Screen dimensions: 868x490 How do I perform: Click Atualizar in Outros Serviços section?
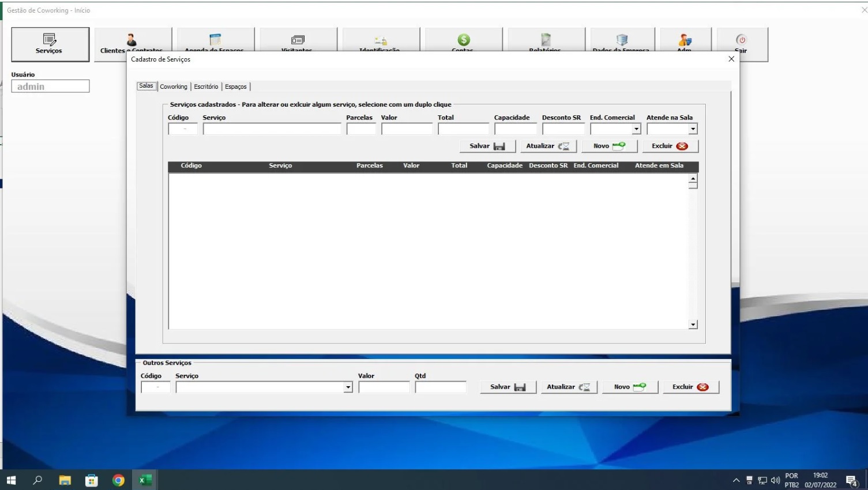569,387
